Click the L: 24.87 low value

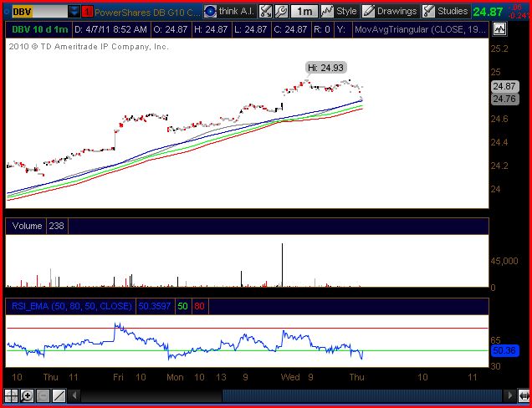pyautogui.click(x=251, y=29)
